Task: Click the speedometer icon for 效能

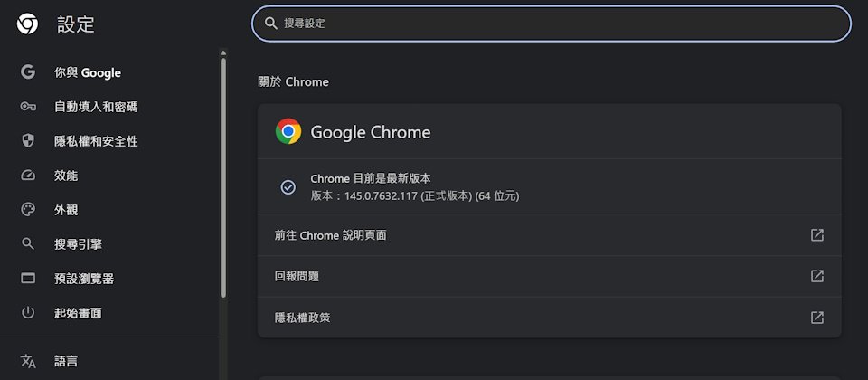Action: tap(28, 176)
